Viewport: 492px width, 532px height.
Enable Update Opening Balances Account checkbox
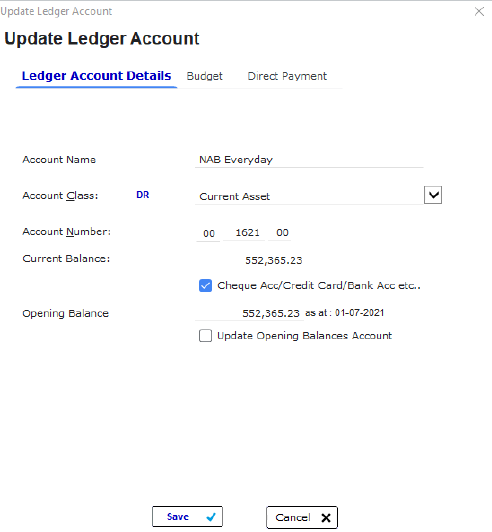click(205, 336)
